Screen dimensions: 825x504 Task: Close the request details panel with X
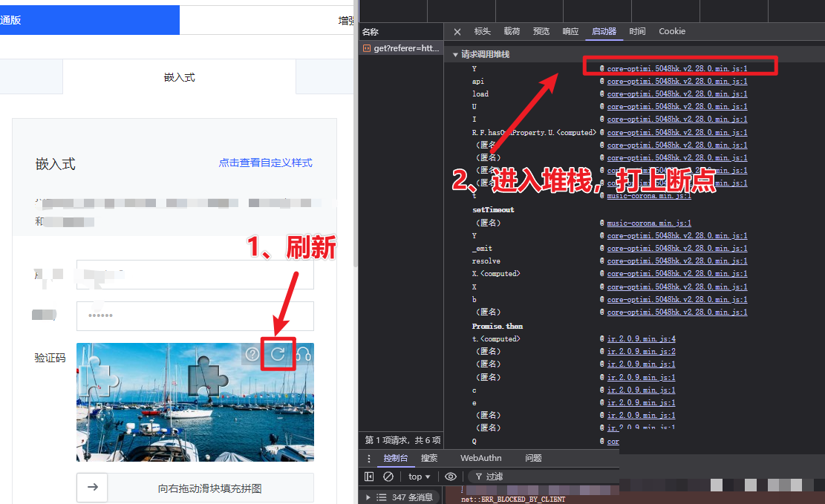[457, 32]
